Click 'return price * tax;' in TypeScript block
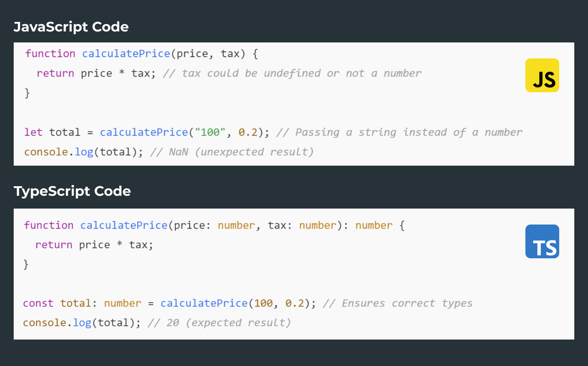This screenshot has width=588, height=366. [94, 245]
